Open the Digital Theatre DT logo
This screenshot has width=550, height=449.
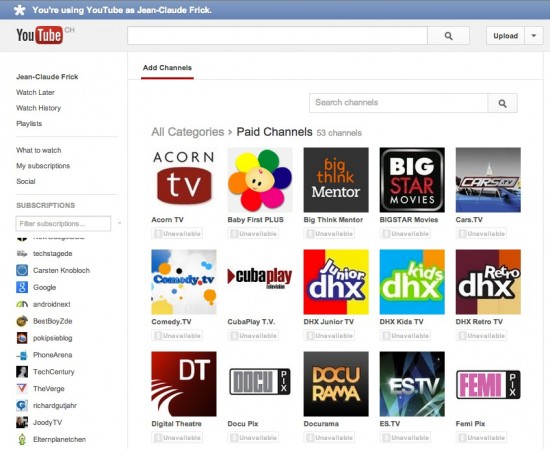coord(184,384)
